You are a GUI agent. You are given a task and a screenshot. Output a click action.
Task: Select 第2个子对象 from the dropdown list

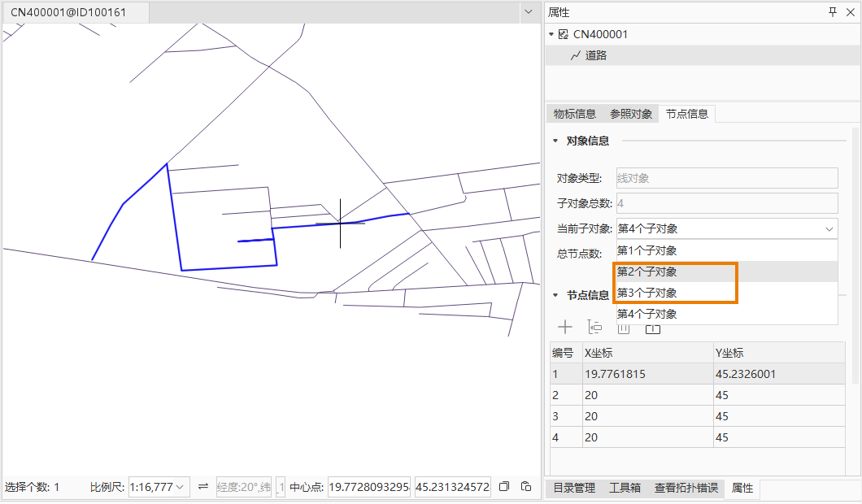[646, 272]
